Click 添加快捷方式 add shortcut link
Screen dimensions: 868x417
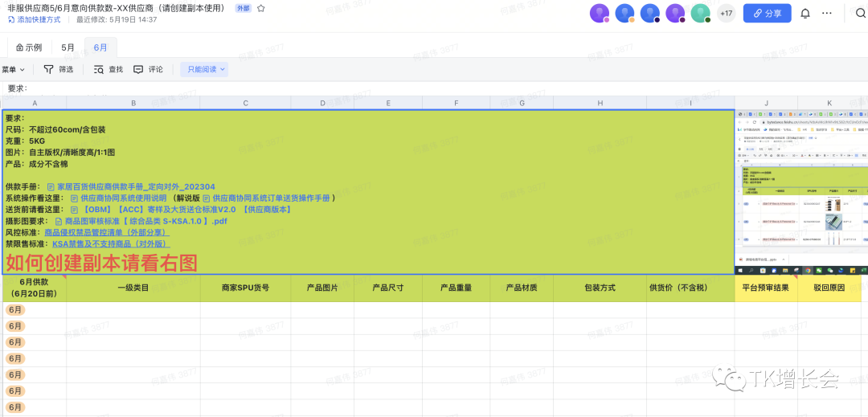(34, 19)
